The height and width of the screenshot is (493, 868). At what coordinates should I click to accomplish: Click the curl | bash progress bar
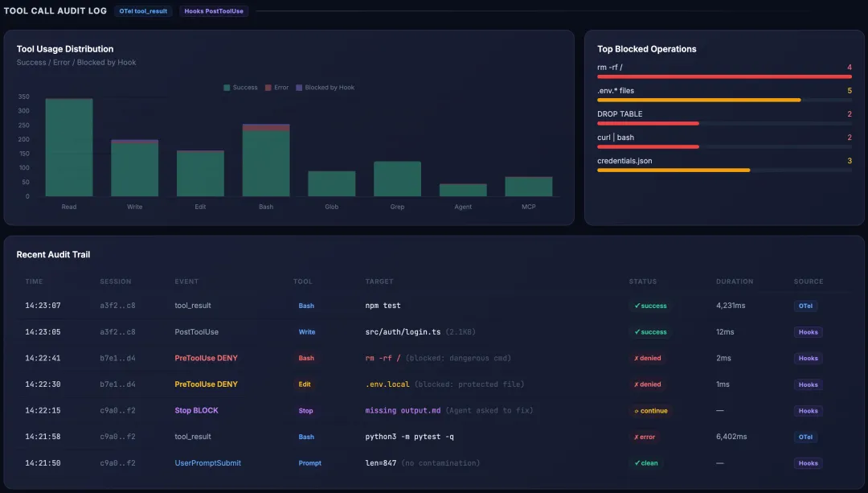point(724,147)
